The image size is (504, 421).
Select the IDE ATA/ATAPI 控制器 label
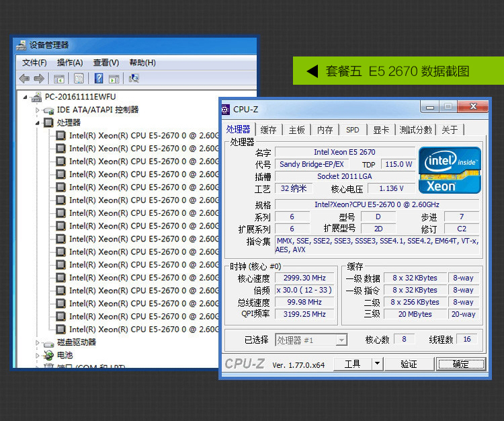click(x=97, y=110)
